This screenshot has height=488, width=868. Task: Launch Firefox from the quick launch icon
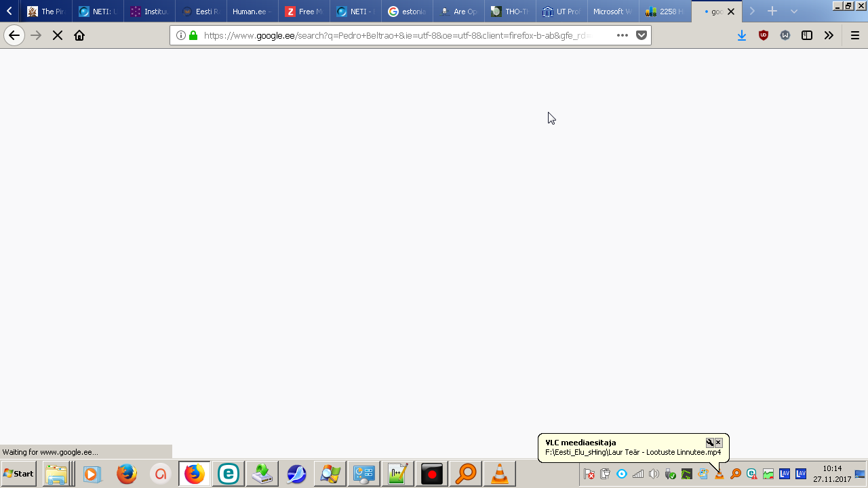pyautogui.click(x=126, y=474)
